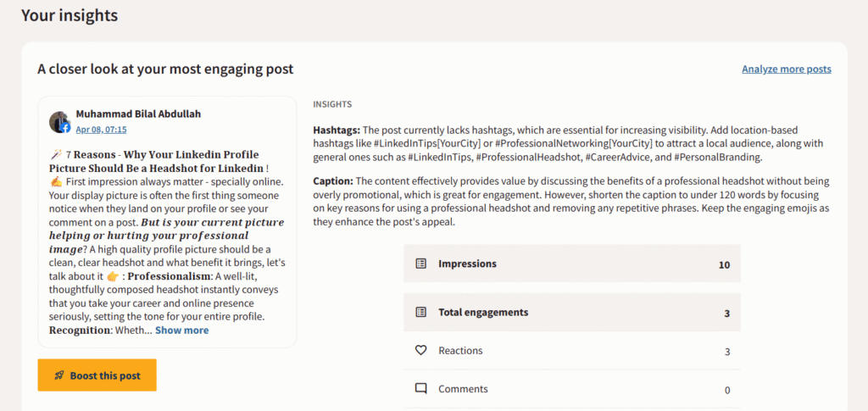
Task: Click the bold Recognition word in post
Action: click(x=80, y=330)
